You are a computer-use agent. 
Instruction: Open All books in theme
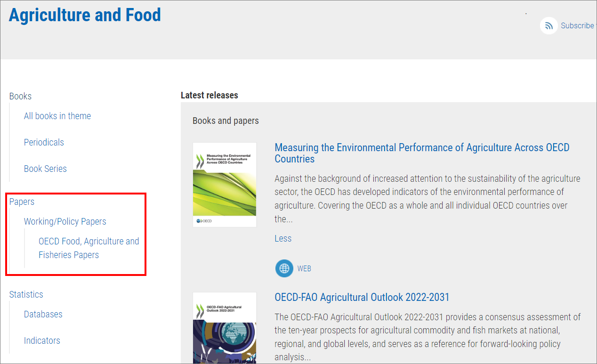[x=57, y=116]
